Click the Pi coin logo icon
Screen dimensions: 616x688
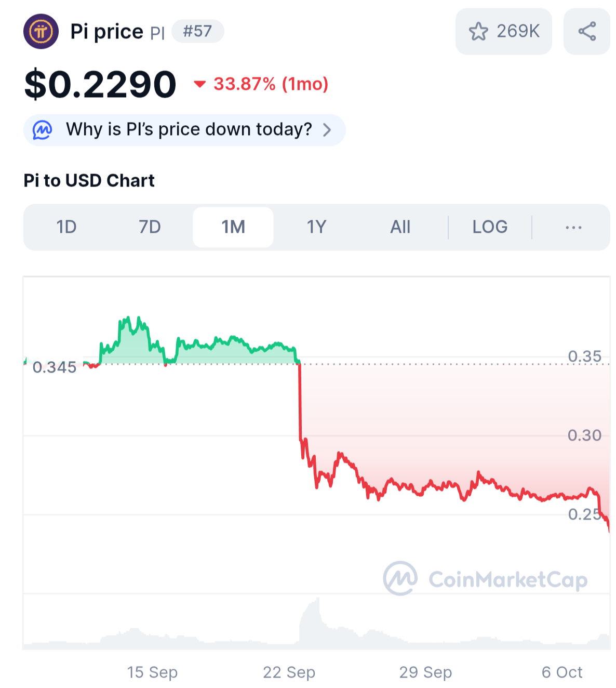click(41, 32)
